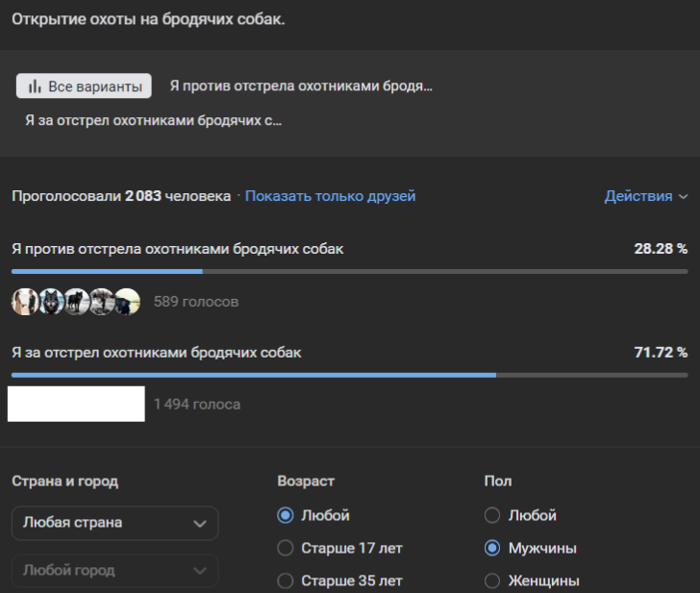
Task: Click arrow of 'Любой город' dropdown
Action: tap(200, 571)
